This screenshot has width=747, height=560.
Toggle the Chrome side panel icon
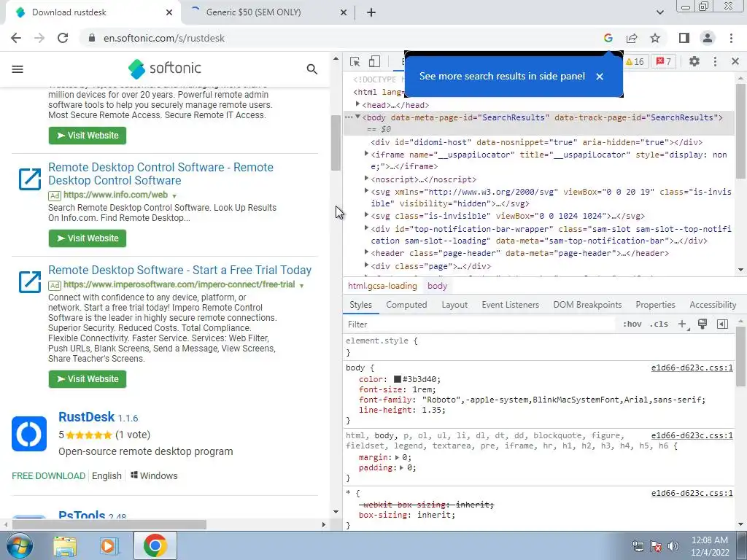(x=684, y=38)
